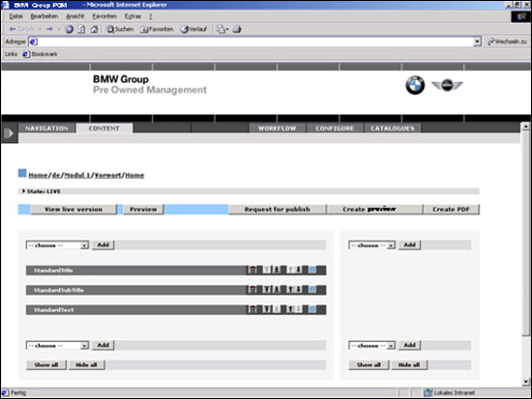Click the Bookmark link in Links bar
The image size is (532, 399).
tap(40, 54)
